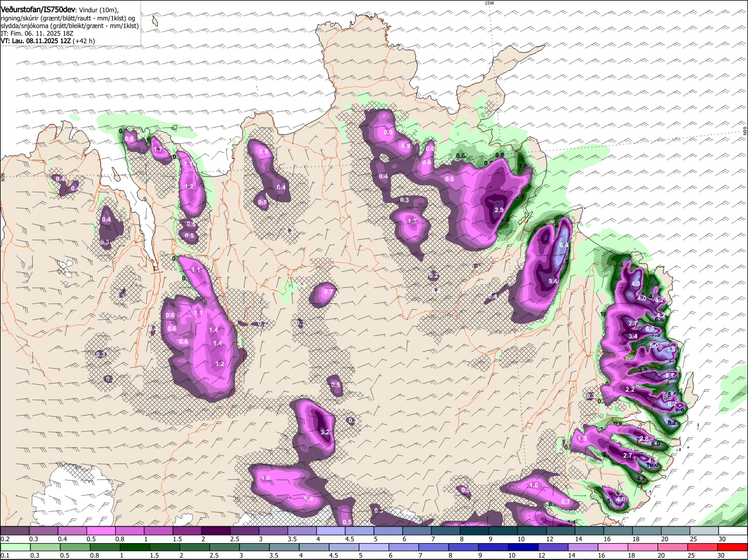
Task: Pick the dark purple 2 swatch in upper legend
Action: tap(216, 531)
